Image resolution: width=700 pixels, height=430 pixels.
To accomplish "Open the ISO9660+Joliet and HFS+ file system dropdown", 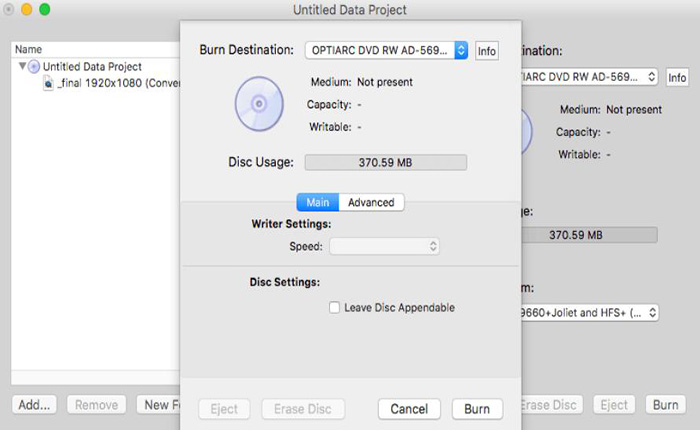I will click(589, 313).
